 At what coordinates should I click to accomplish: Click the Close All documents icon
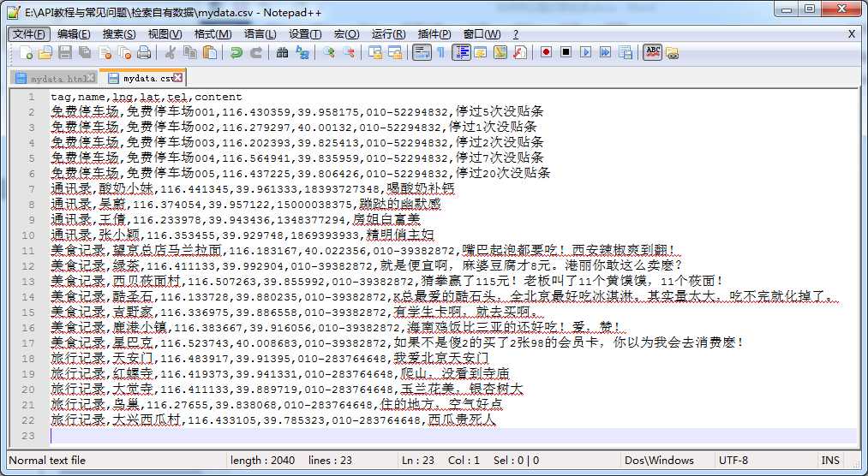point(124,52)
